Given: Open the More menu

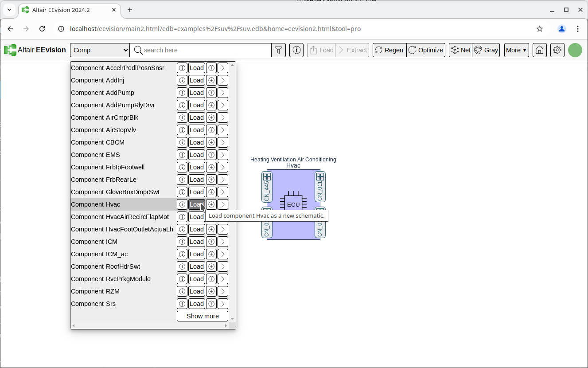Looking at the screenshot, I should [x=516, y=50].
